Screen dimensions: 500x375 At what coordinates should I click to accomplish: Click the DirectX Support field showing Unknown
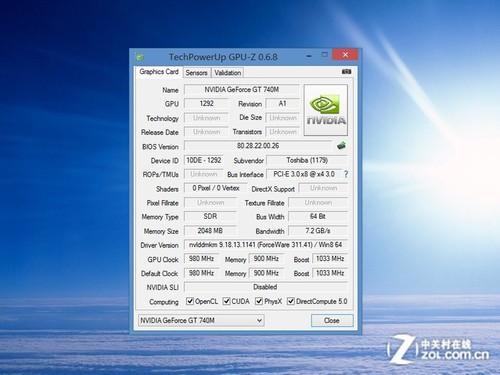323,188
